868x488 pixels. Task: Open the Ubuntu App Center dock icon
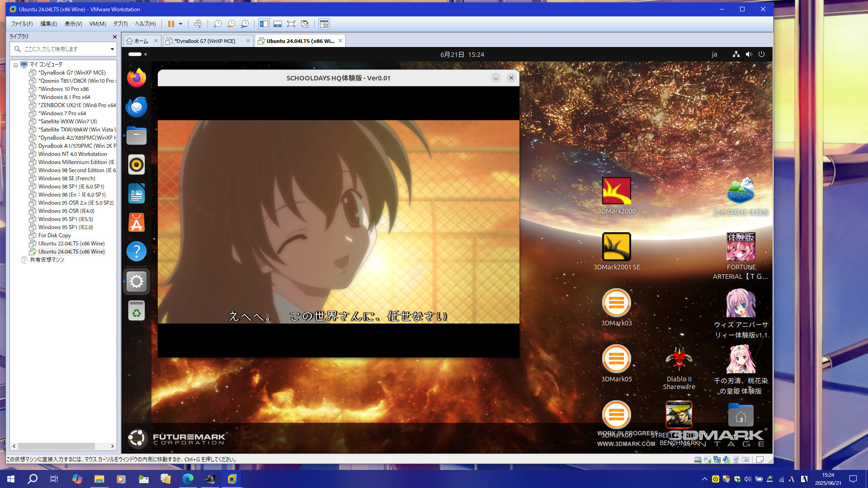pos(136,222)
